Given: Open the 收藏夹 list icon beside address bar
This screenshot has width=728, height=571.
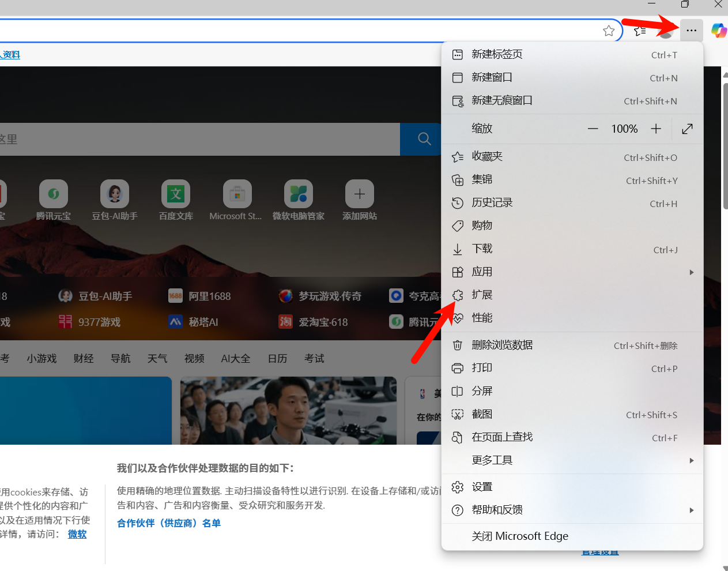Looking at the screenshot, I should (x=639, y=31).
